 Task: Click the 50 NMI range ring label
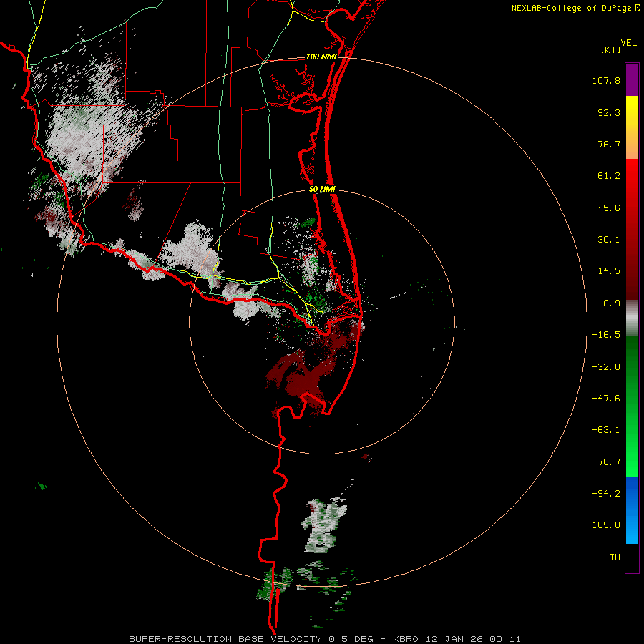(322, 190)
